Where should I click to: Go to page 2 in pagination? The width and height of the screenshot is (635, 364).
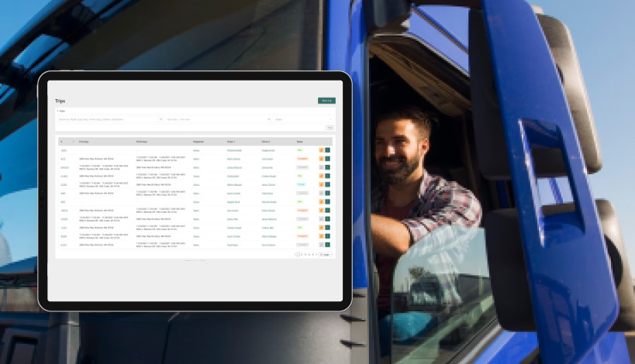point(302,254)
